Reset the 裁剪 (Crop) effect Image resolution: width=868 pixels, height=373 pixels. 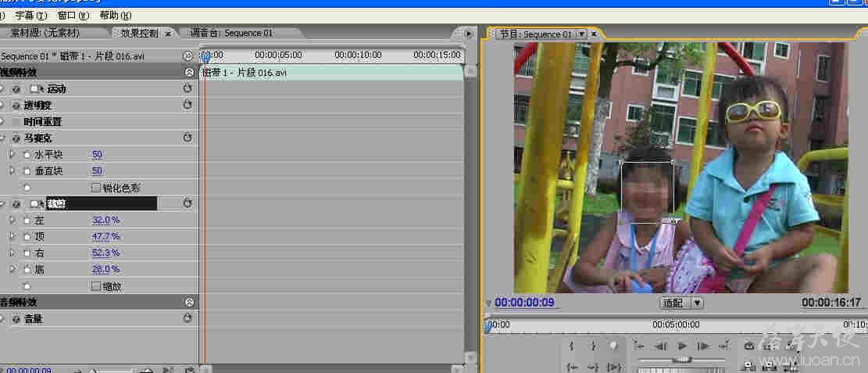tap(187, 203)
